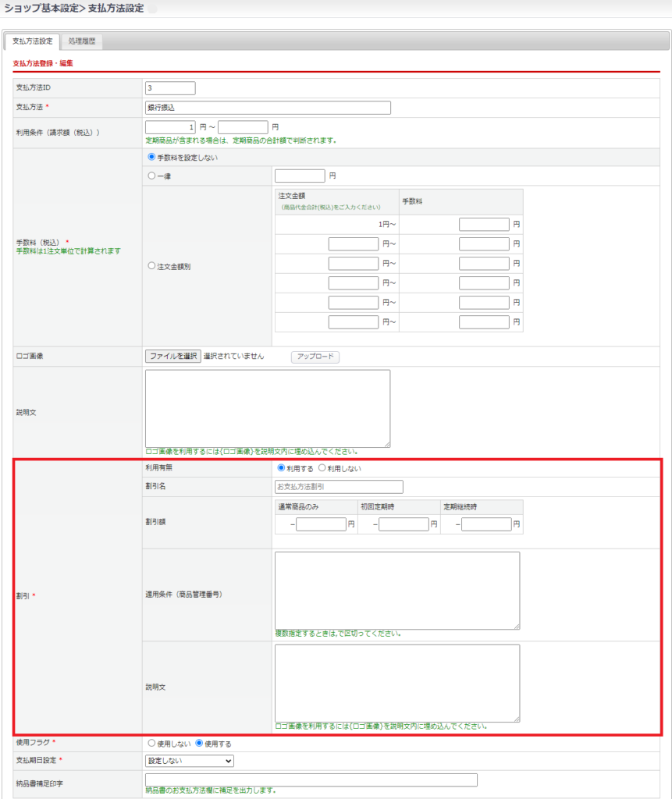Screen dimensions: 672x799
Task: Click the minimum 利用条件 amount field
Action: [170, 127]
